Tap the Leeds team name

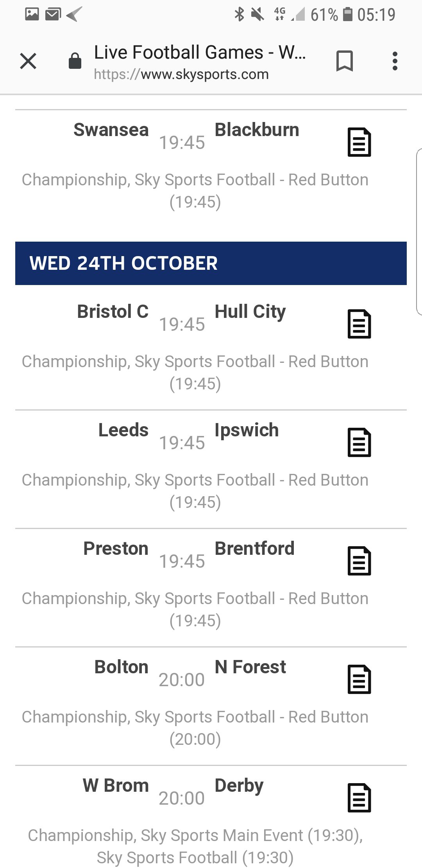(x=123, y=430)
